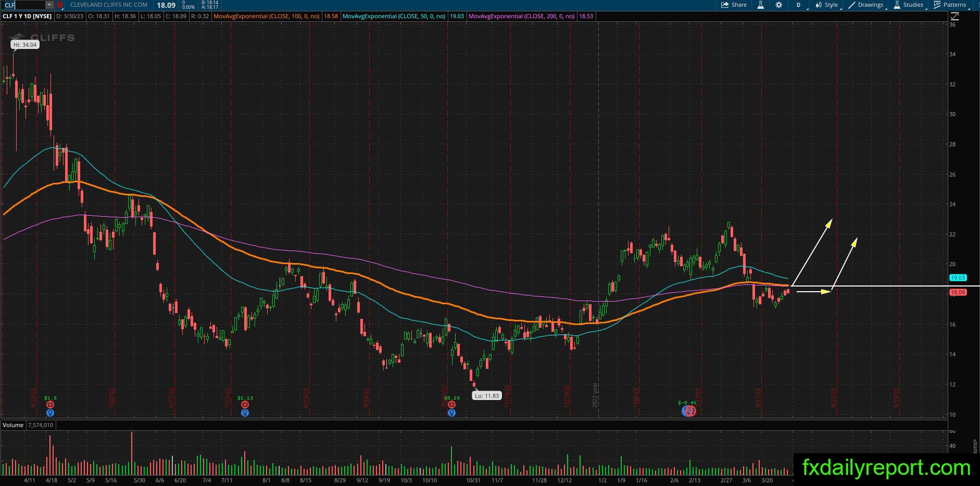The height and width of the screenshot is (486, 980).
Task: Click the Lo: 11.83 price bubble
Action: click(486, 396)
